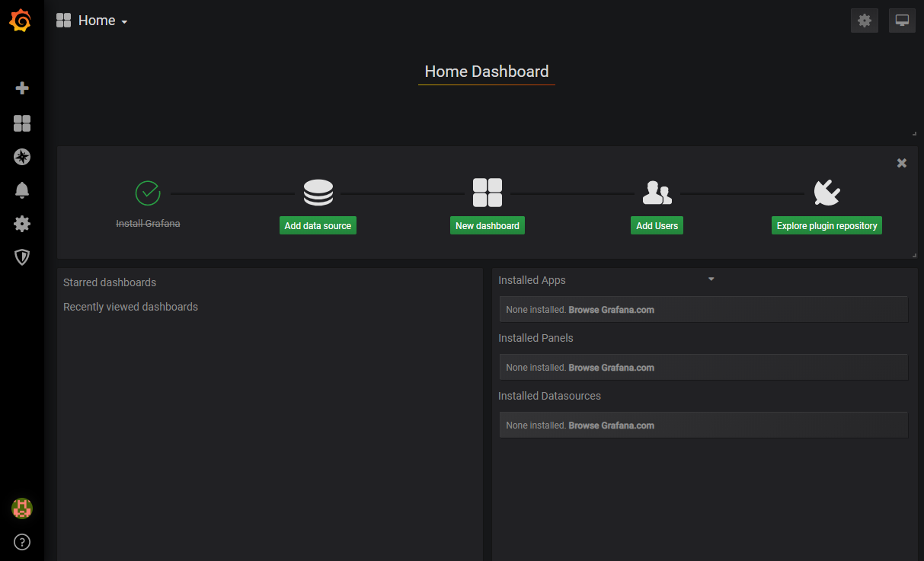Click the Add data source button
924x561 pixels.
coord(318,225)
